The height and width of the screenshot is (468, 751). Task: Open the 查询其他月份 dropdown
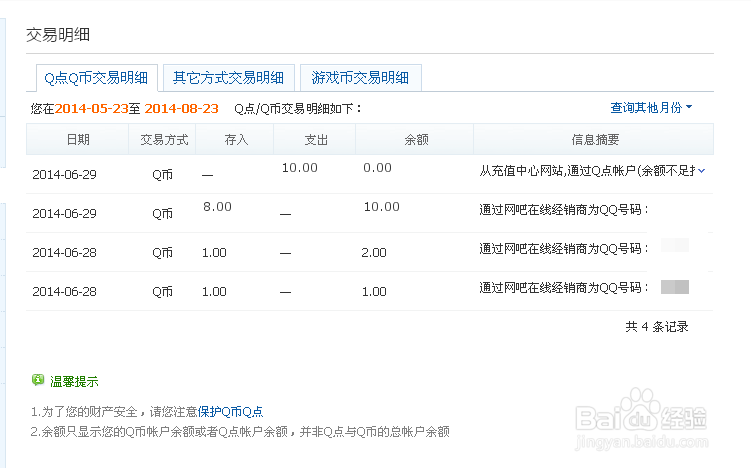(x=651, y=108)
